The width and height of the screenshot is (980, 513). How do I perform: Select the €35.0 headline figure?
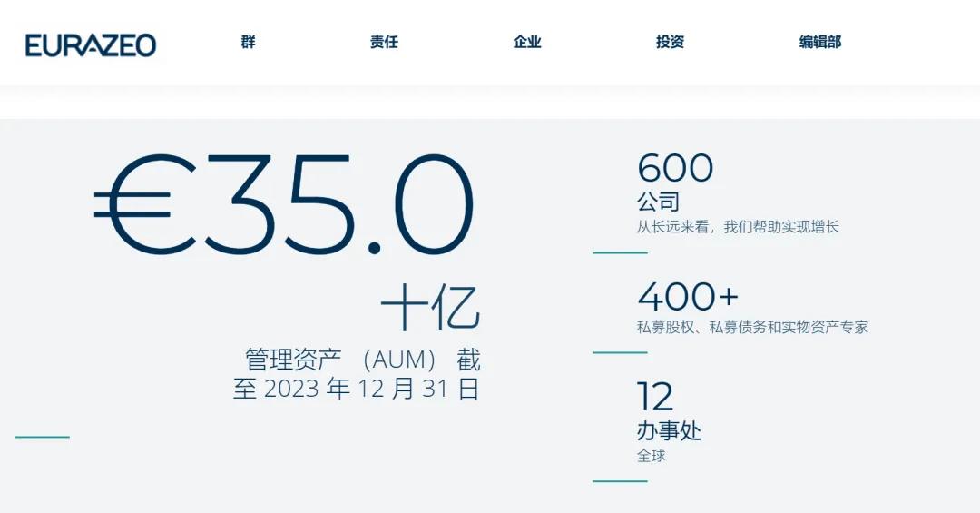pyautogui.click(x=284, y=204)
